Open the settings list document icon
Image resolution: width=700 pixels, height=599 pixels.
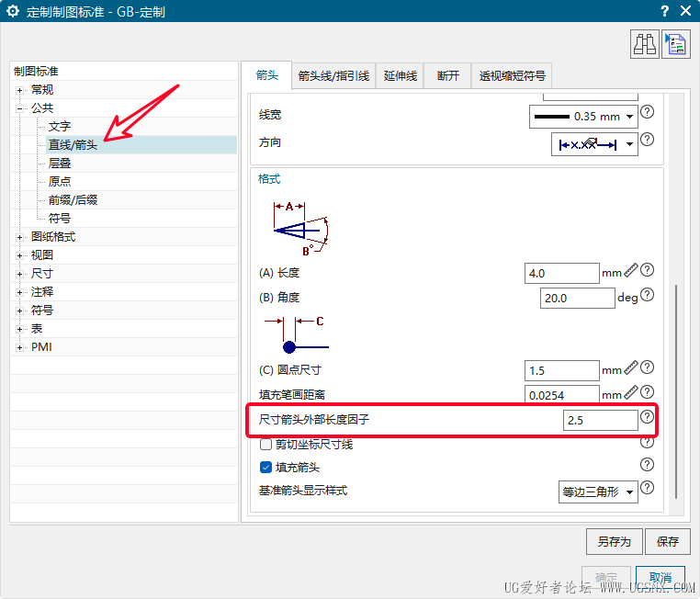tap(676, 44)
